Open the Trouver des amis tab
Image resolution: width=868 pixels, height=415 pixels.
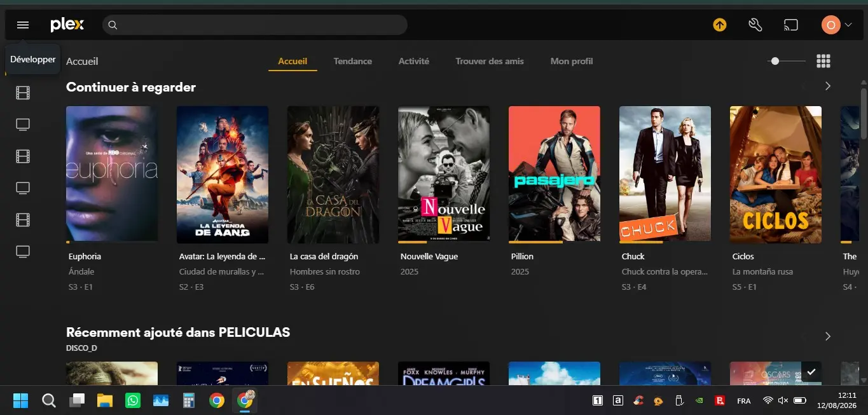coord(490,61)
